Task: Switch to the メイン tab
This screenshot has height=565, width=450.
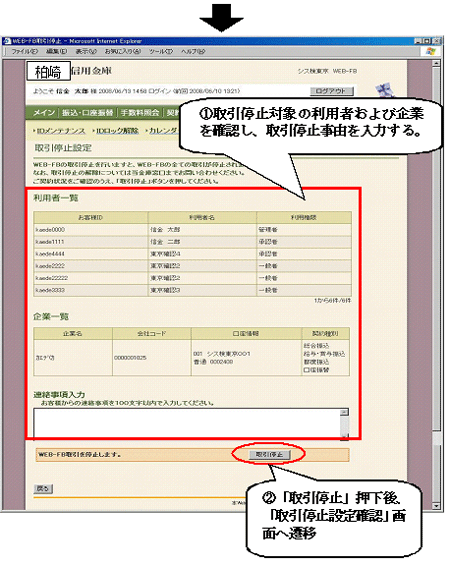Action: pyautogui.click(x=44, y=113)
